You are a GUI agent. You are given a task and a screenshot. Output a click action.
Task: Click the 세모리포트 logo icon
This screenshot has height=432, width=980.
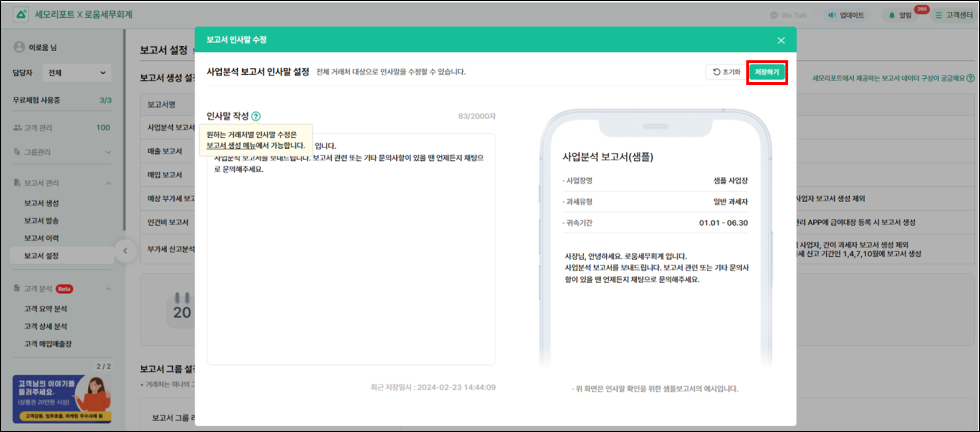click(21, 14)
